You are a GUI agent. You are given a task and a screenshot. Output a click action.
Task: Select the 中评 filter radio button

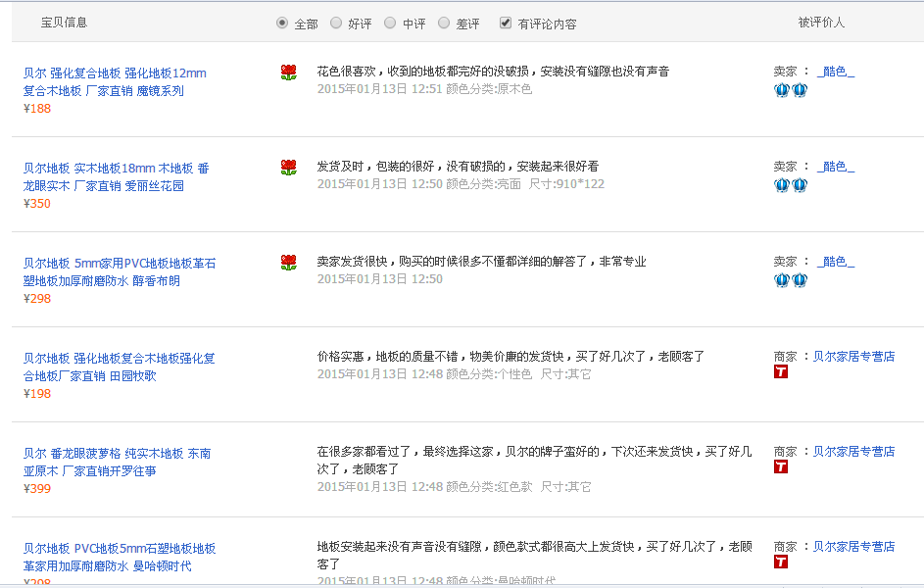(x=390, y=23)
